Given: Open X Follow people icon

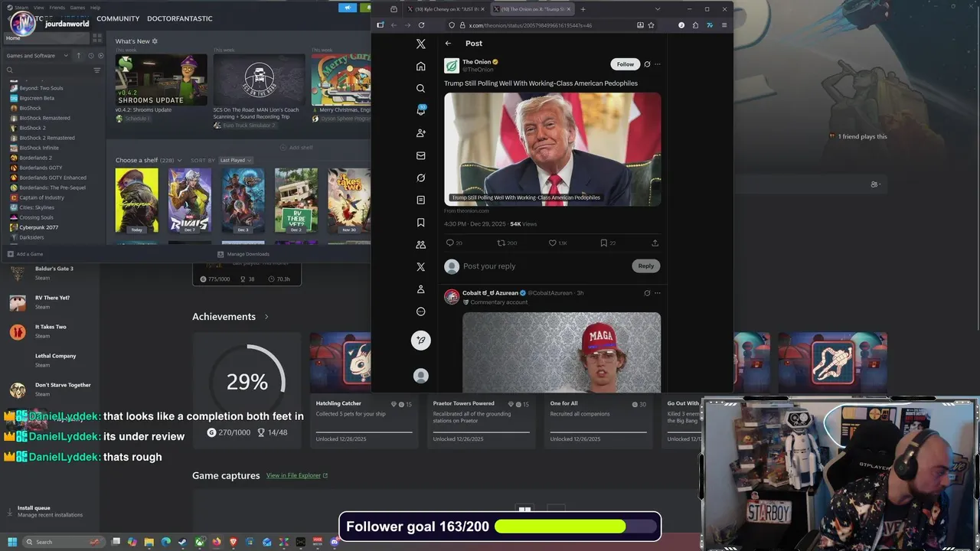Looking at the screenshot, I should pyautogui.click(x=420, y=133).
